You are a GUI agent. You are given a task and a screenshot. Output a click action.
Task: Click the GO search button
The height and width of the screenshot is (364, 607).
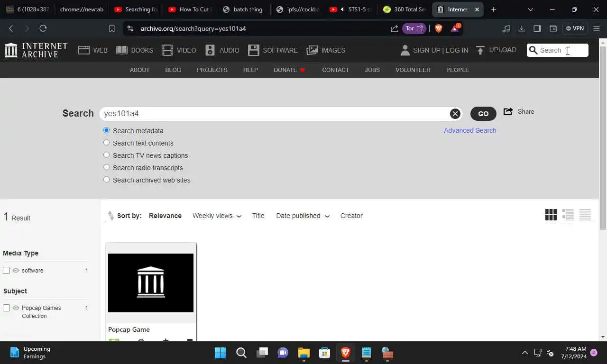tap(483, 114)
